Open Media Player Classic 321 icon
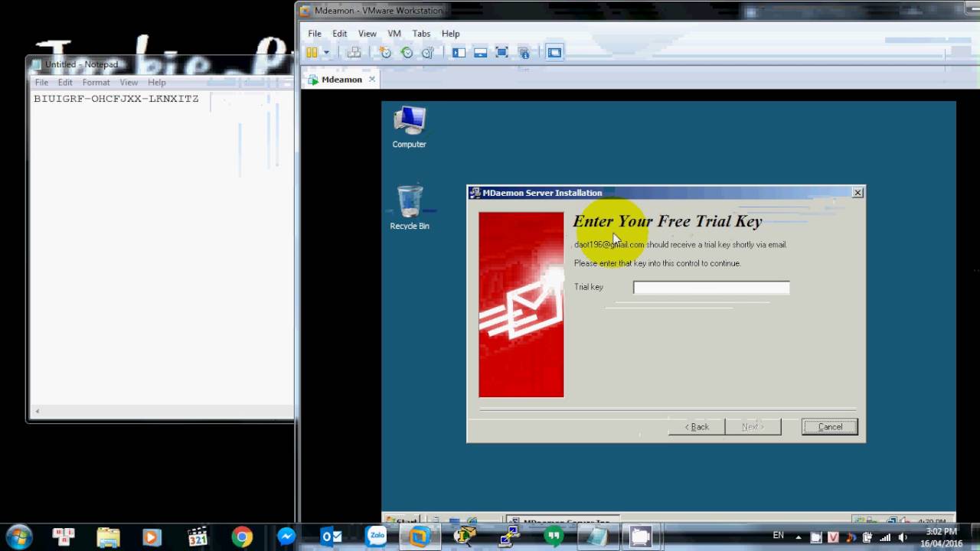Image resolution: width=980 pixels, height=551 pixels. pos(198,537)
